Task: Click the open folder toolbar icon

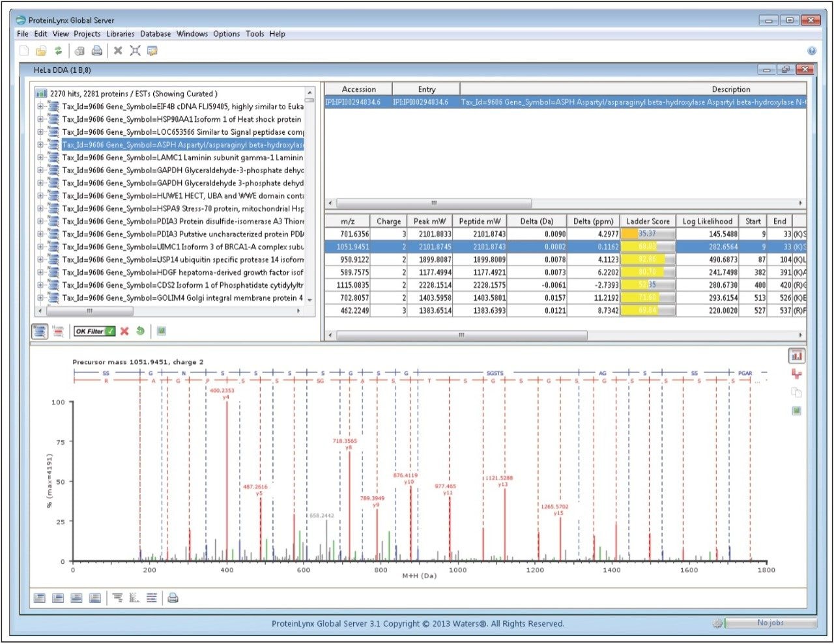Action: 41,51
